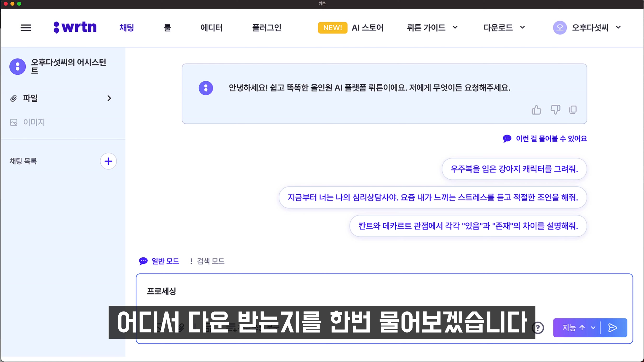This screenshot has width=644, height=362.
Task: Open the 에디터 tab
Action: click(x=212, y=28)
